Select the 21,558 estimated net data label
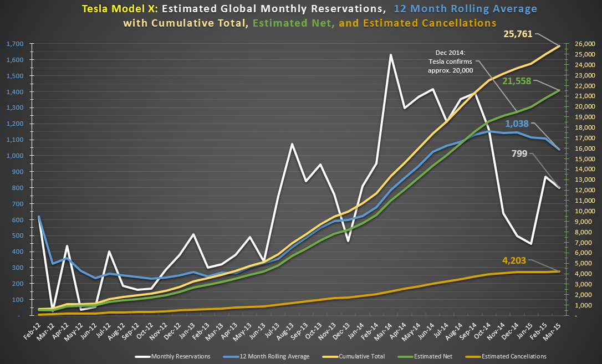 [x=517, y=81]
